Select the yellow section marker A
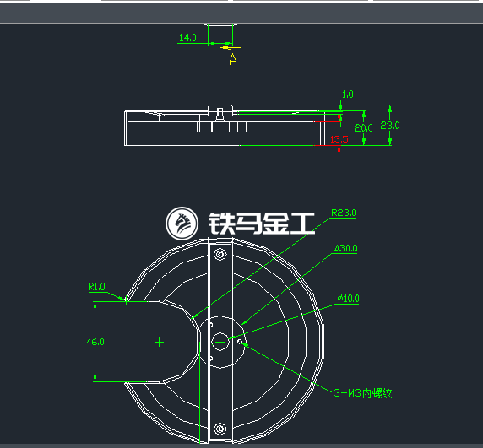 coord(233,59)
